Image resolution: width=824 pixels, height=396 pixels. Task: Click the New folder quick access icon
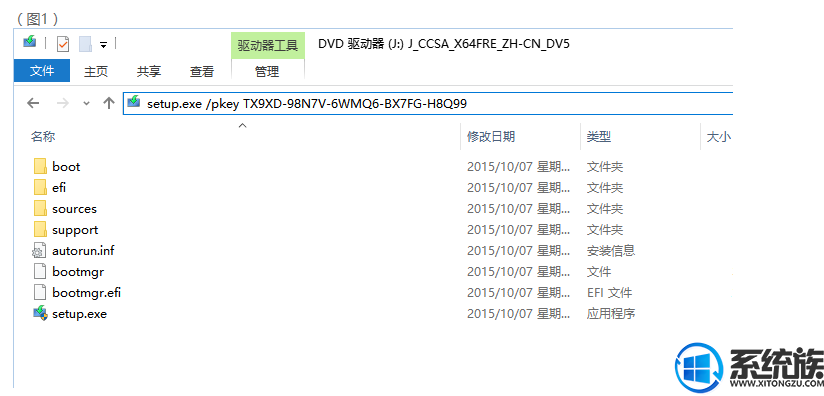[86, 44]
